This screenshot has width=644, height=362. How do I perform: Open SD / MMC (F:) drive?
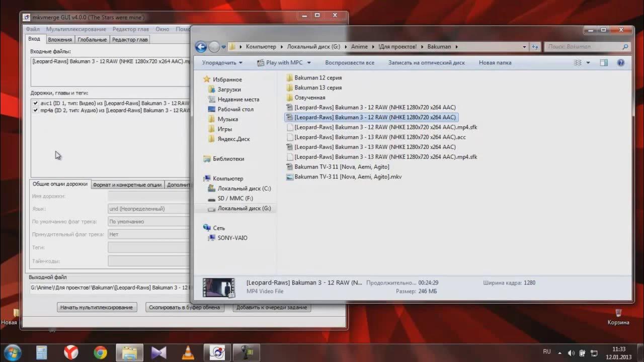pyautogui.click(x=230, y=199)
